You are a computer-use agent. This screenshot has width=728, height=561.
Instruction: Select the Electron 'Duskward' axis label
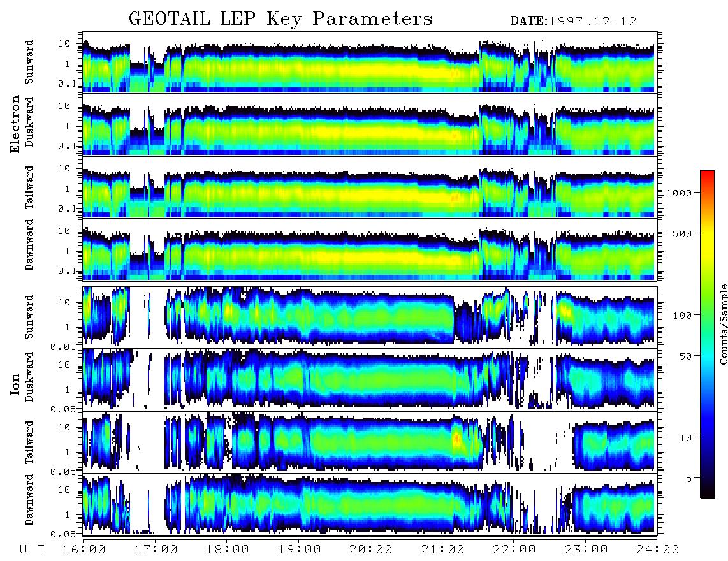[x=29, y=122]
